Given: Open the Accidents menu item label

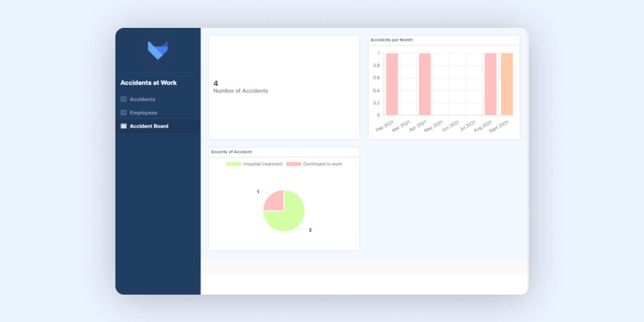Looking at the screenshot, I should coord(142,99).
